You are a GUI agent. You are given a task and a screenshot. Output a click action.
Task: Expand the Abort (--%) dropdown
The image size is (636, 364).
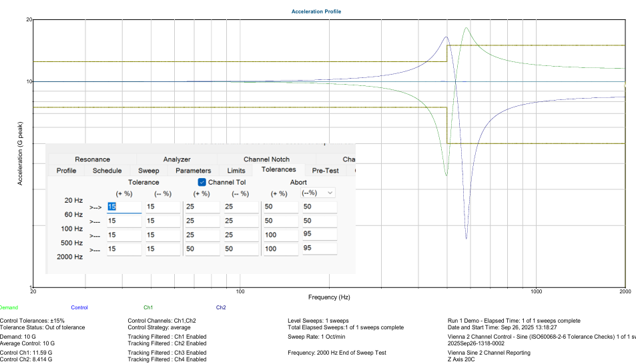pos(318,193)
